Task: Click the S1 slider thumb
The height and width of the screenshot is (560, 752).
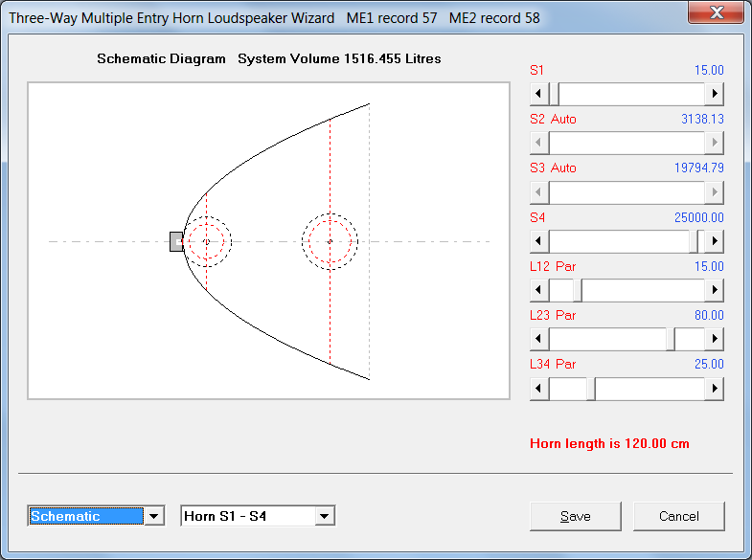Action: pyautogui.click(x=555, y=94)
